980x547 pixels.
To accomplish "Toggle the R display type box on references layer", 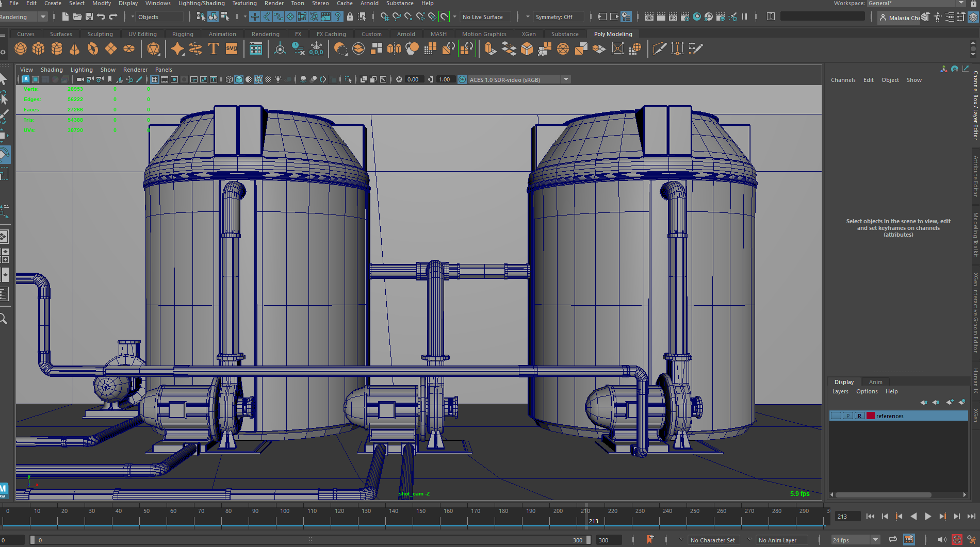I will (x=860, y=416).
